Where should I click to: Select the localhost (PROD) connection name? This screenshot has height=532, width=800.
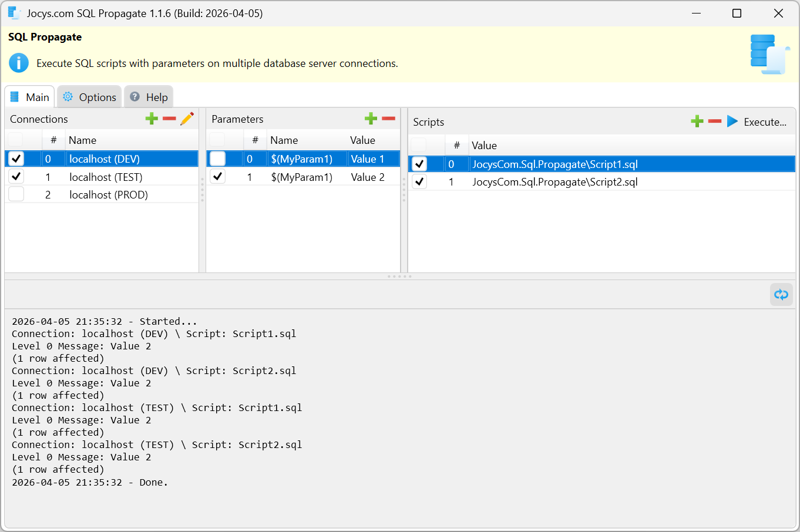109,194
